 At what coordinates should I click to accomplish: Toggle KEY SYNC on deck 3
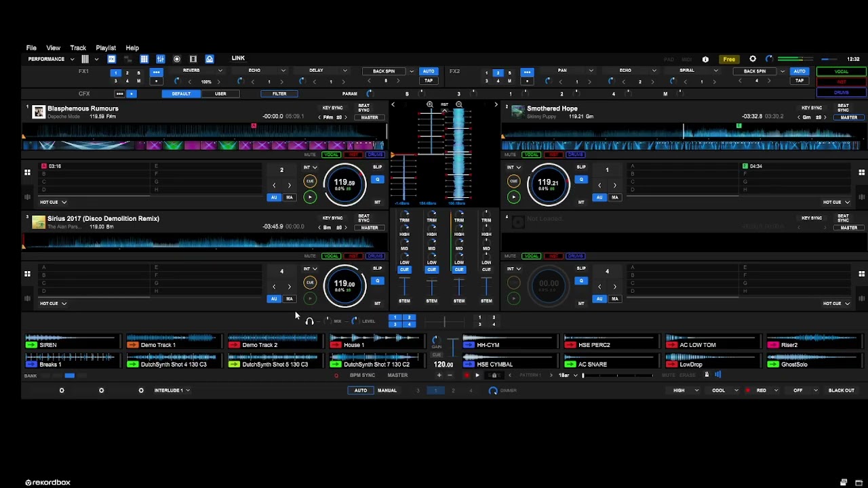pos(332,218)
